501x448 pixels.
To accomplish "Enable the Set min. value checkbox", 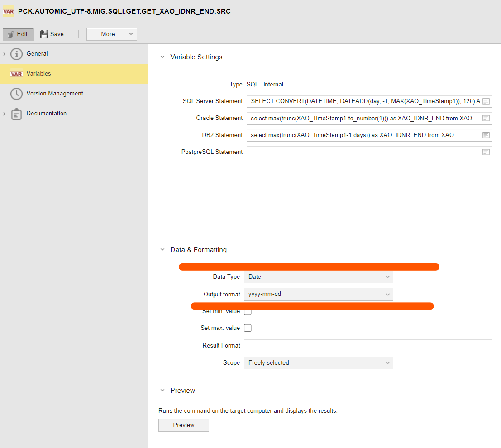I will (x=248, y=311).
